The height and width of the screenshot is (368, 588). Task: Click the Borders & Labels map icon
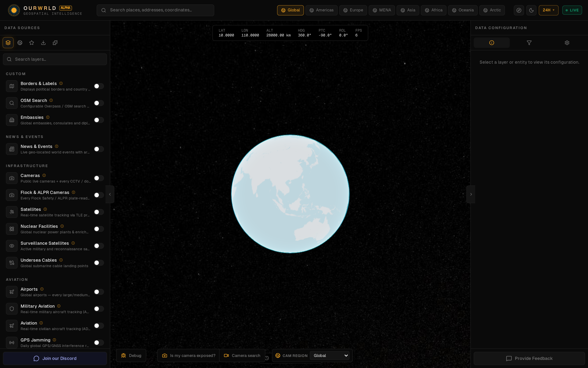[x=12, y=86]
